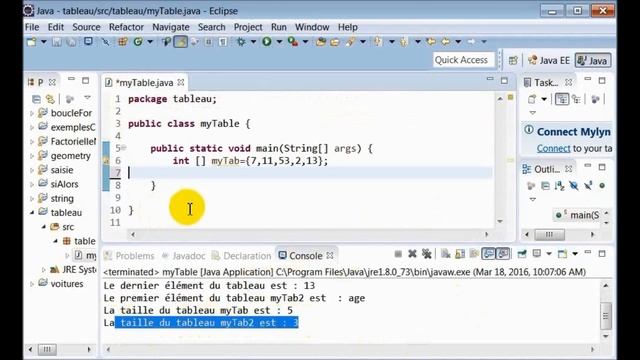Viewport: 640px width, 360px height.
Task: Select the Java perspective button
Action: click(593, 60)
